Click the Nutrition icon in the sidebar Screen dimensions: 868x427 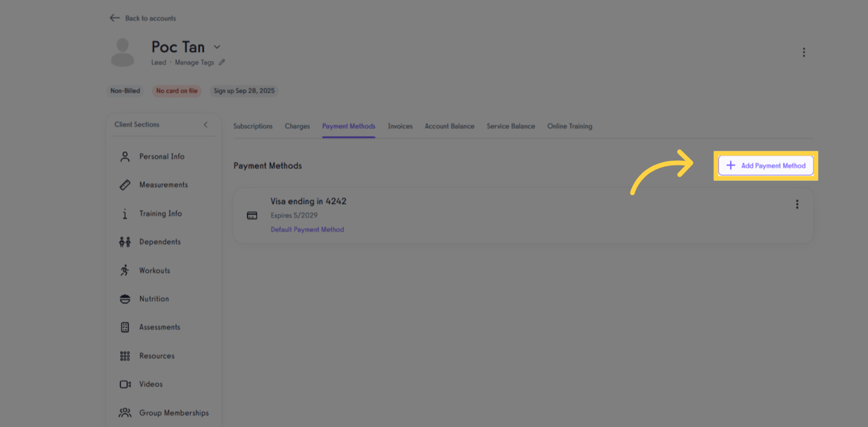click(125, 299)
